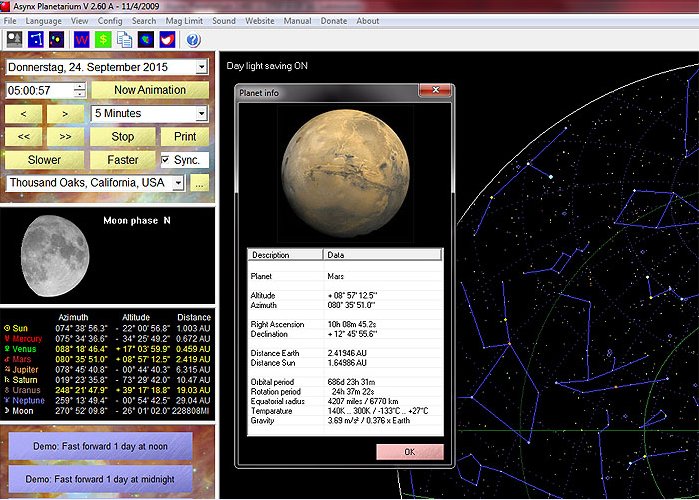Confirm Planet info dialog with OK

pos(410,452)
